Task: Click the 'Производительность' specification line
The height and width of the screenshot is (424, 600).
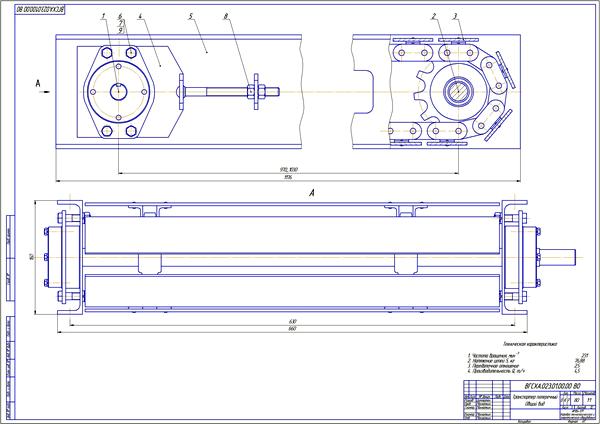Action: pyautogui.click(x=496, y=371)
